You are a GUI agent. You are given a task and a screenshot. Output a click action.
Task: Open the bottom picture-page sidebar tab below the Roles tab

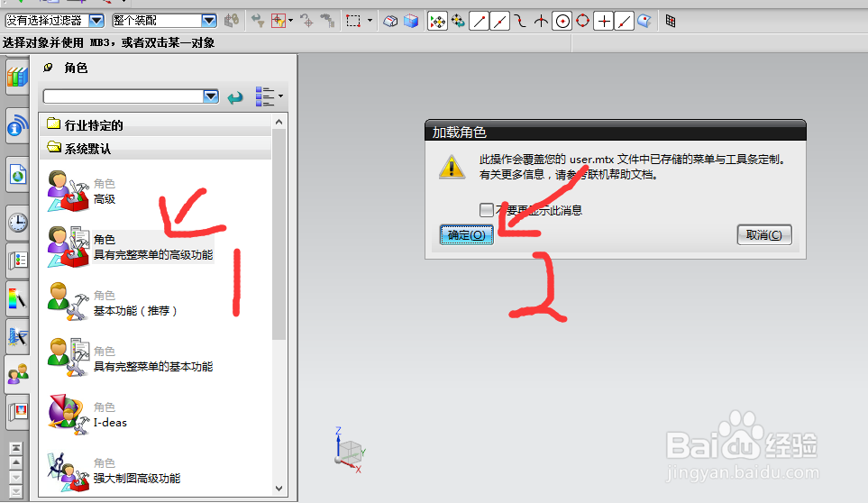[17, 412]
